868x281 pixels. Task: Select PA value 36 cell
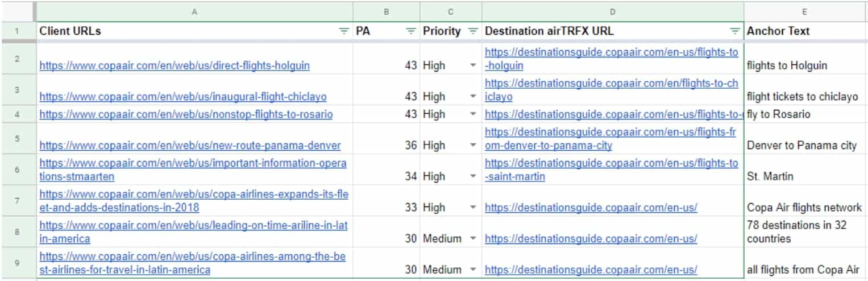[x=387, y=138]
